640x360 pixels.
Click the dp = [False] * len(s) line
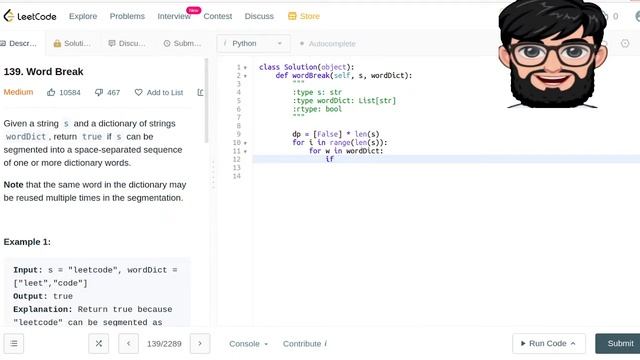[336, 134]
